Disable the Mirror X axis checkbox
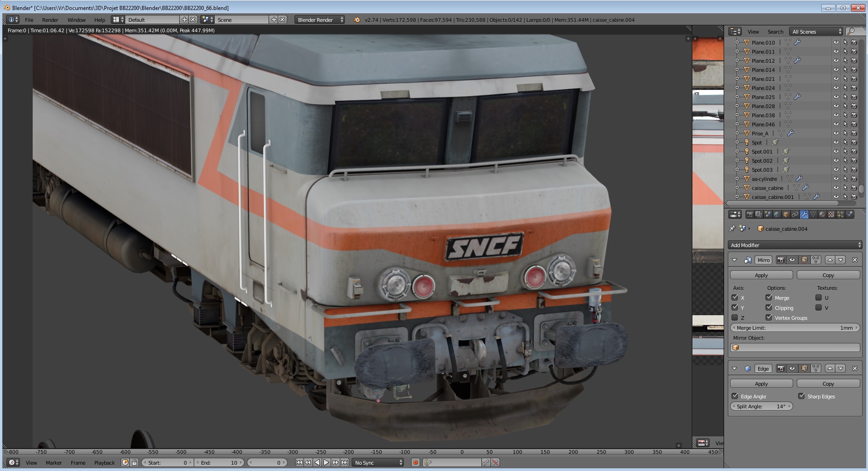 pos(735,297)
